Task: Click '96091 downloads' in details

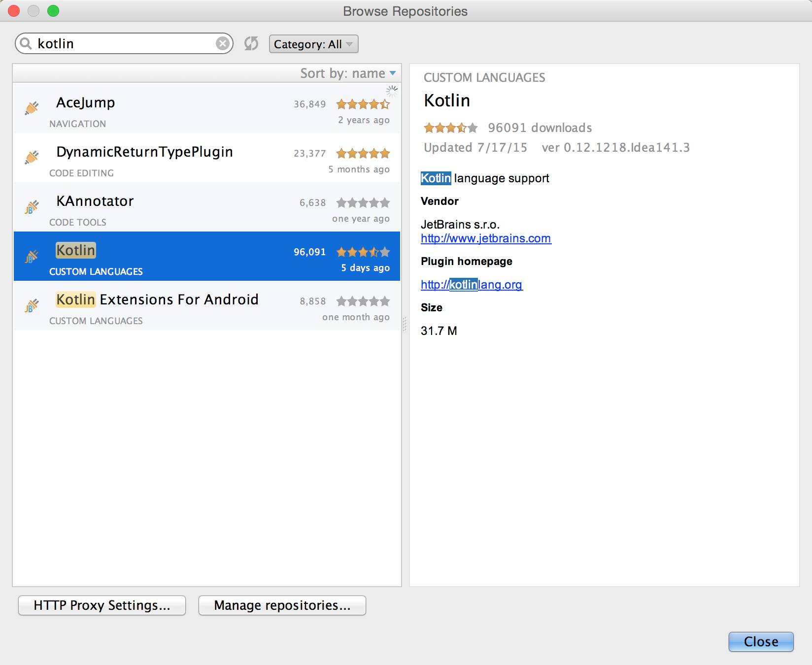Action: [540, 128]
